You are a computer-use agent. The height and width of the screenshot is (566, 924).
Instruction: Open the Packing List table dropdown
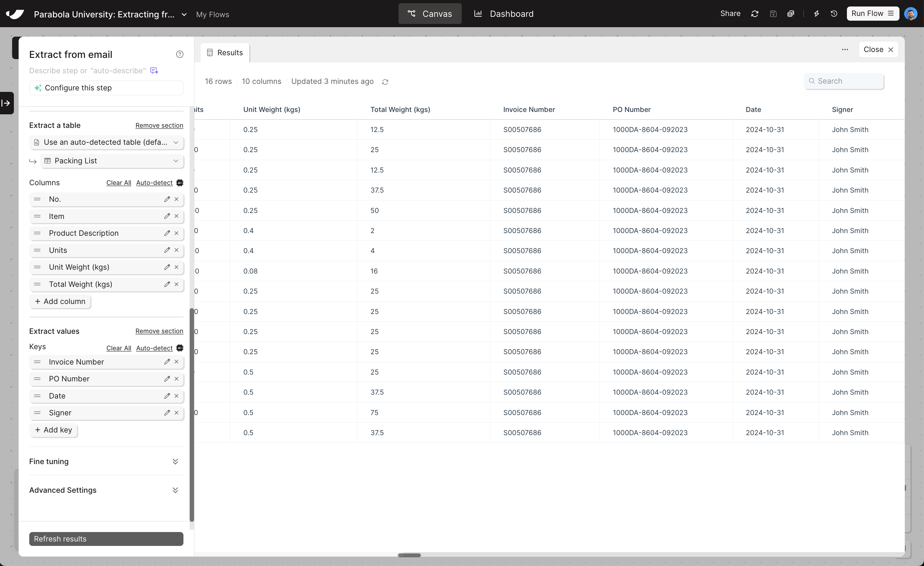(x=112, y=161)
